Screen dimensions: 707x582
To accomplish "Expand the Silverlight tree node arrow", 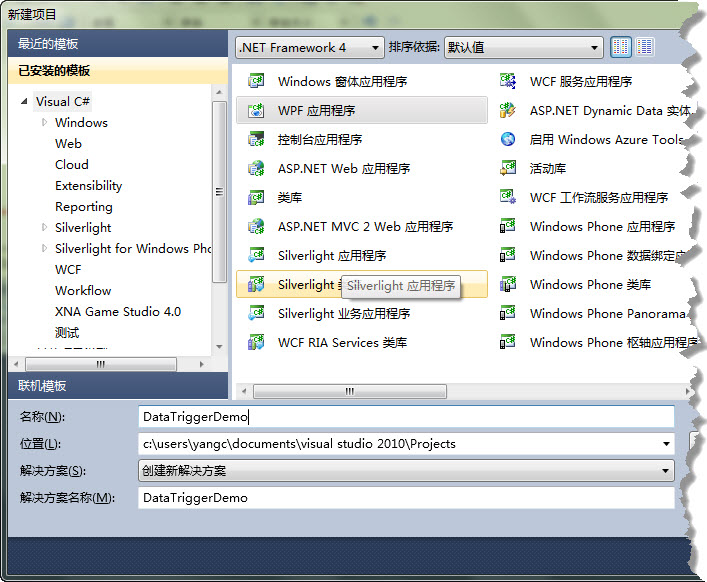I will coord(44,227).
